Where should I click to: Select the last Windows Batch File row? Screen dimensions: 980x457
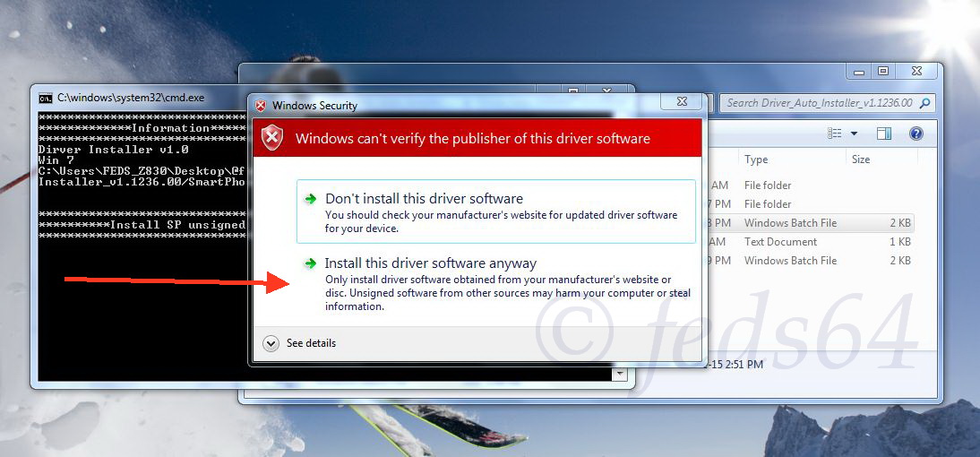click(x=811, y=260)
